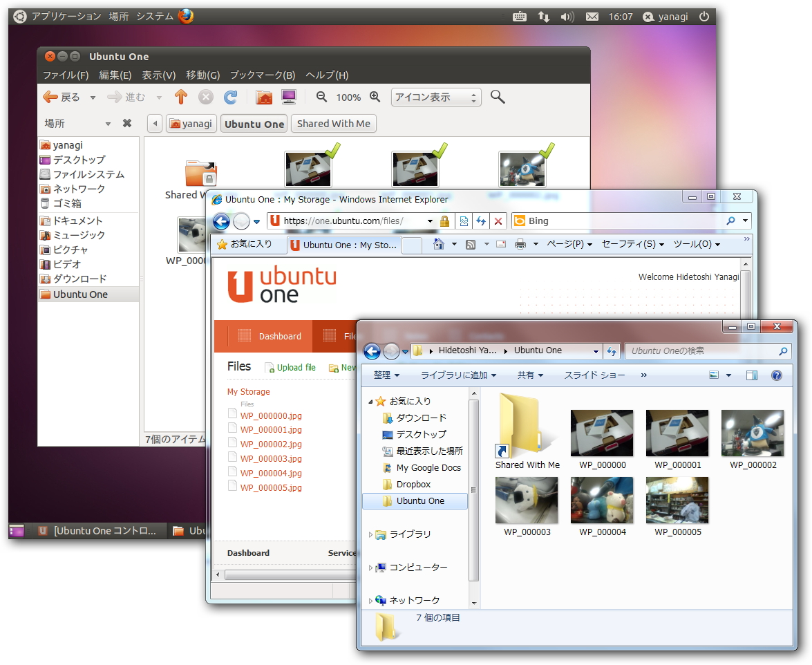Refresh the Ubuntu One page in Internet Explorer
This screenshot has height=665, width=812.
[480, 221]
